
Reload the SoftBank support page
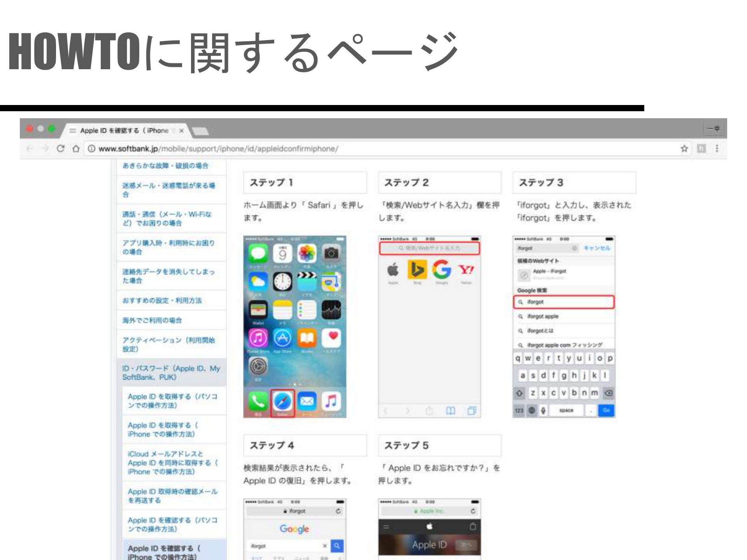point(61,149)
